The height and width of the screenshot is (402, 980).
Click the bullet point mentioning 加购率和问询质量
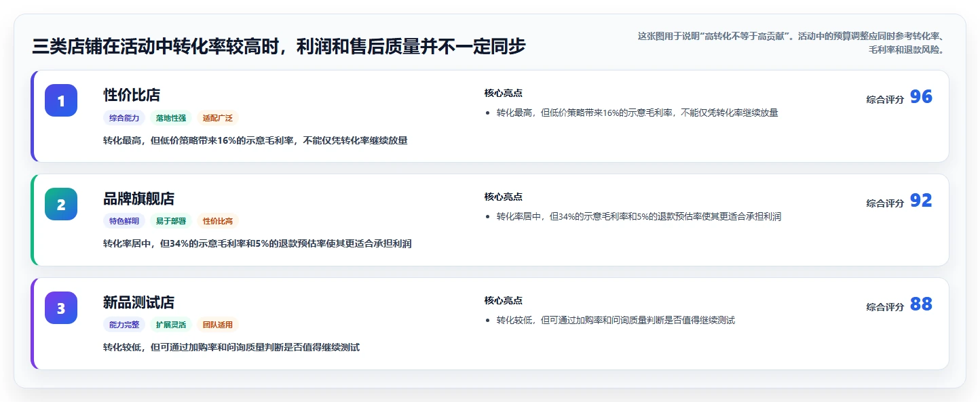616,320
